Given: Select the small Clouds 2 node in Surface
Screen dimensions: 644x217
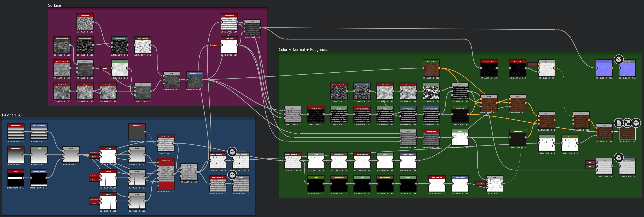Looking at the screenshot, I should (105, 68).
